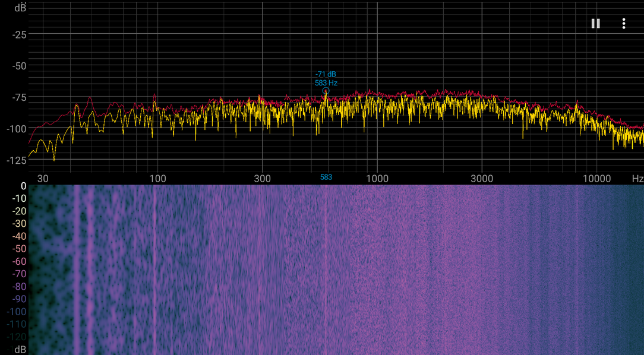This screenshot has height=355, width=644.
Task: Click the -125 dB axis label
Action: pos(17,160)
